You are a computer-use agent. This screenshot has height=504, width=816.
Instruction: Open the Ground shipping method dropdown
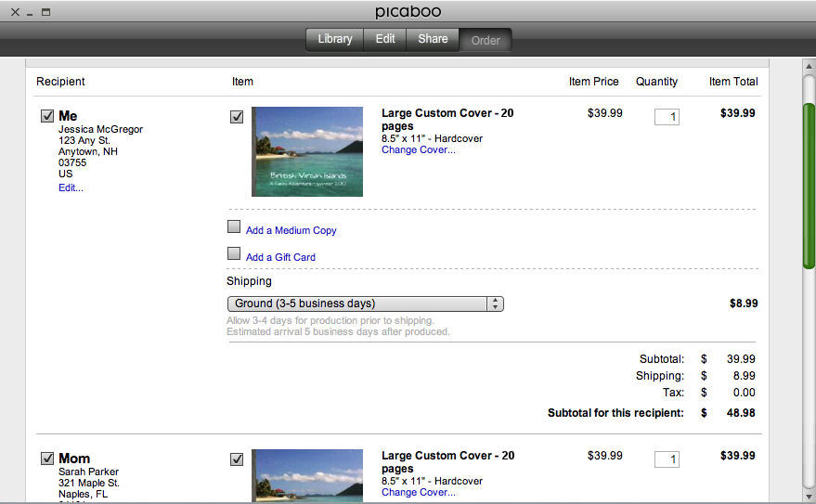coord(365,304)
